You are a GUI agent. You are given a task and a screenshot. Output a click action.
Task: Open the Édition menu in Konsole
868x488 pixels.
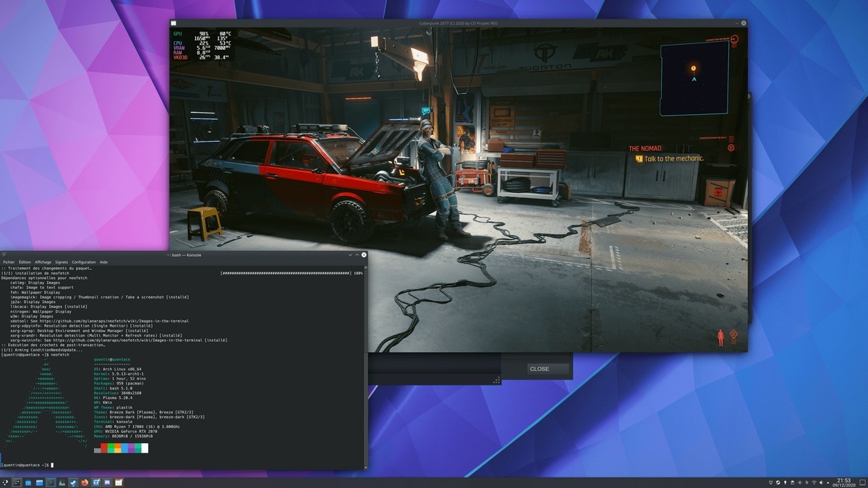pos(25,262)
